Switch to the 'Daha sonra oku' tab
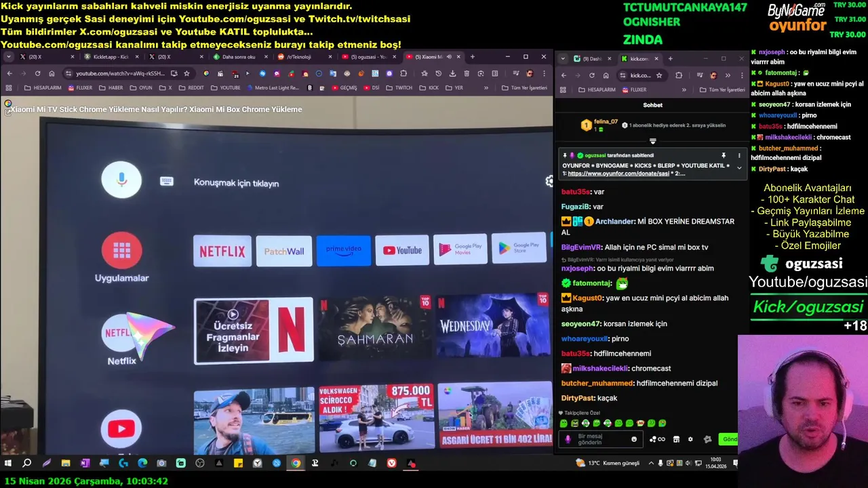Viewport: 868px width, 488px height. pyautogui.click(x=239, y=57)
